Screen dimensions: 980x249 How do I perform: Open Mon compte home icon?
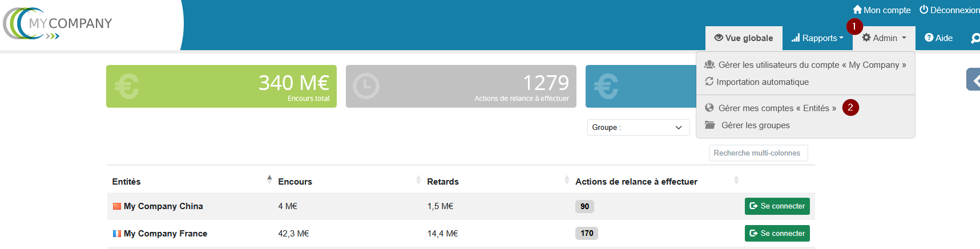pyautogui.click(x=857, y=10)
